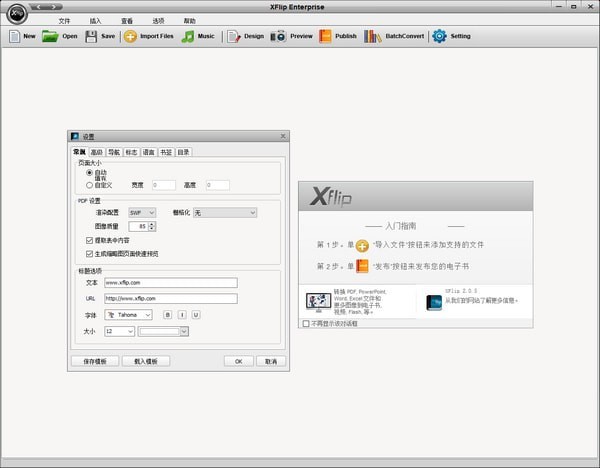Toggle Bold font style button
Screen dimensions: 600x468
click(x=167, y=315)
